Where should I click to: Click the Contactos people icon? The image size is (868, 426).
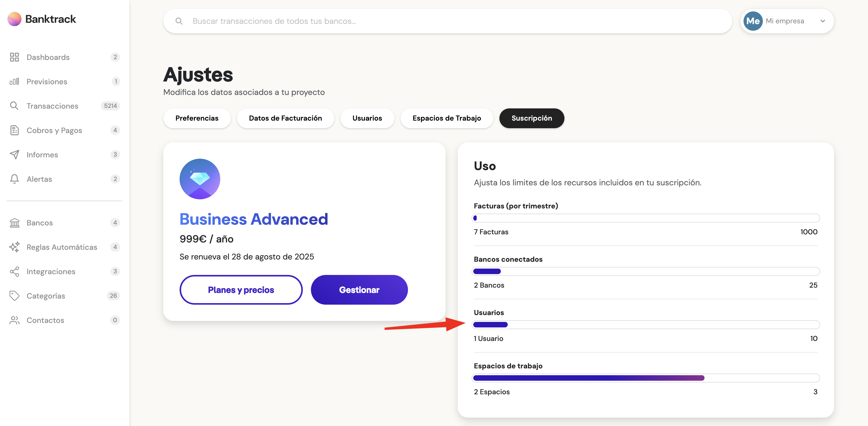click(x=14, y=320)
